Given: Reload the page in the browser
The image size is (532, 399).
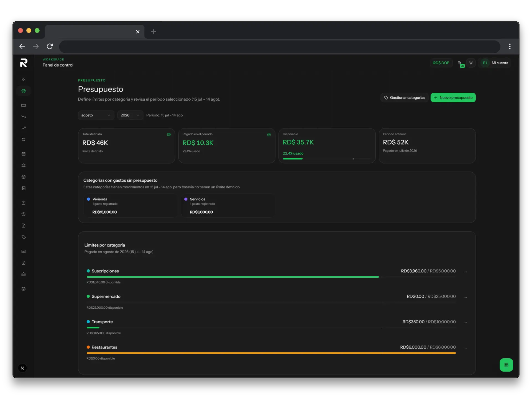Looking at the screenshot, I should pyautogui.click(x=50, y=47).
